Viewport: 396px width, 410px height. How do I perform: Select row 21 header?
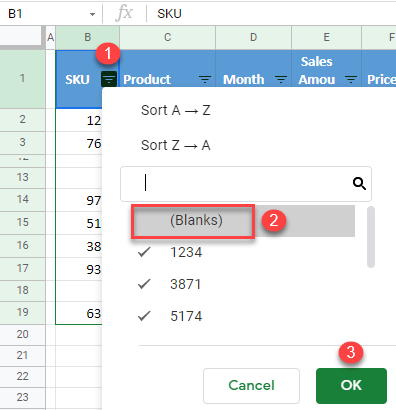tap(22, 356)
